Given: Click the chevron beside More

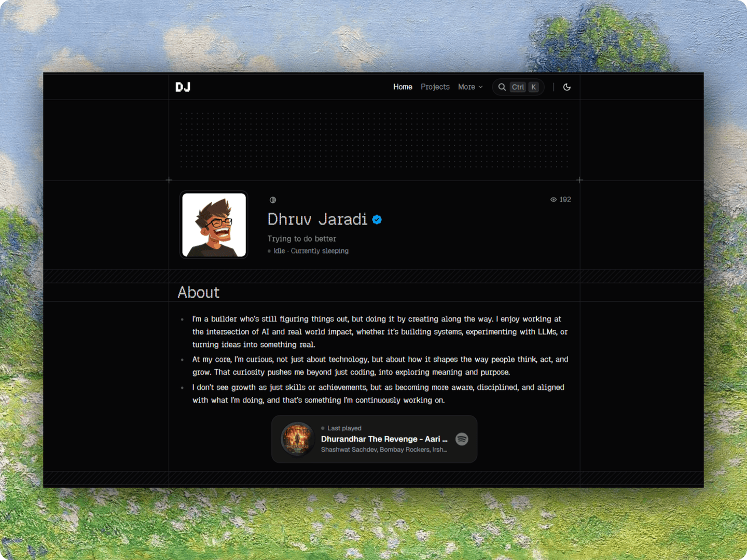Looking at the screenshot, I should [480, 87].
